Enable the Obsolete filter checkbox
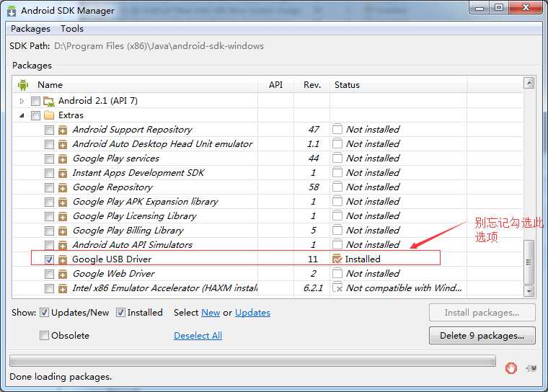Image resolution: width=548 pixels, height=392 pixels. pyautogui.click(x=44, y=335)
